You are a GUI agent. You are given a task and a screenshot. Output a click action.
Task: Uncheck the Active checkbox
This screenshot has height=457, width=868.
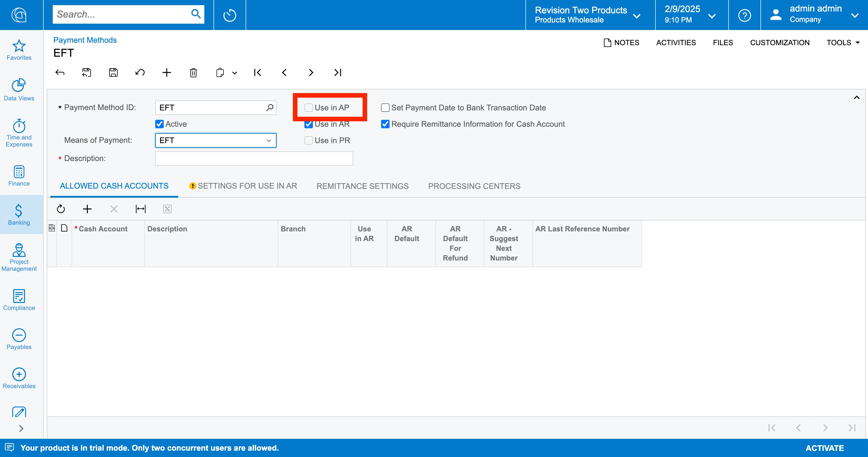pyautogui.click(x=160, y=124)
